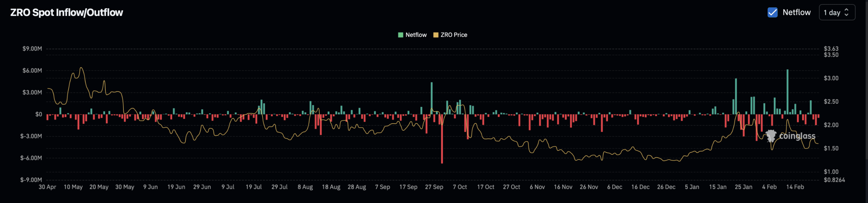Viewport: 868px width, 203px height.
Task: Select the largest red outflow bar
Action: point(442,139)
